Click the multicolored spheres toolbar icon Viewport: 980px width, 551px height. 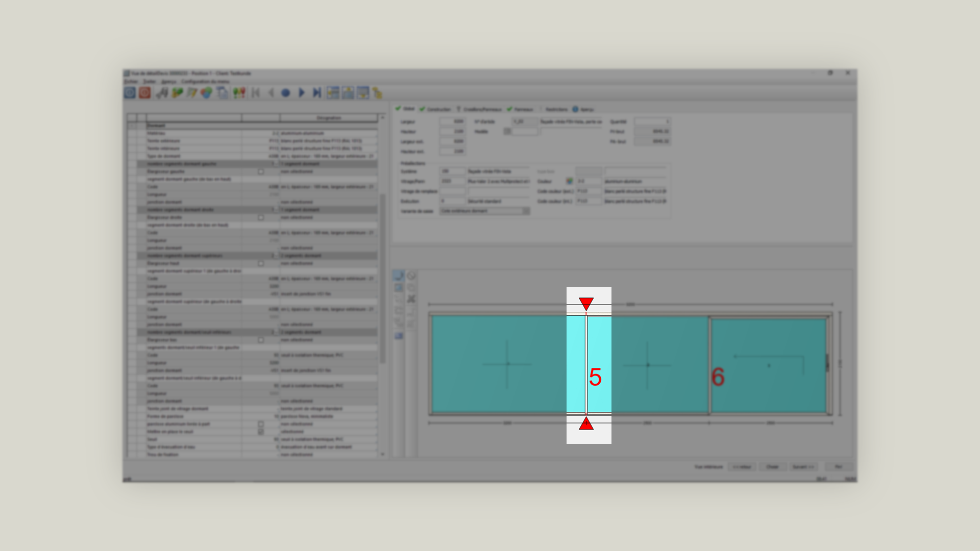tap(206, 92)
